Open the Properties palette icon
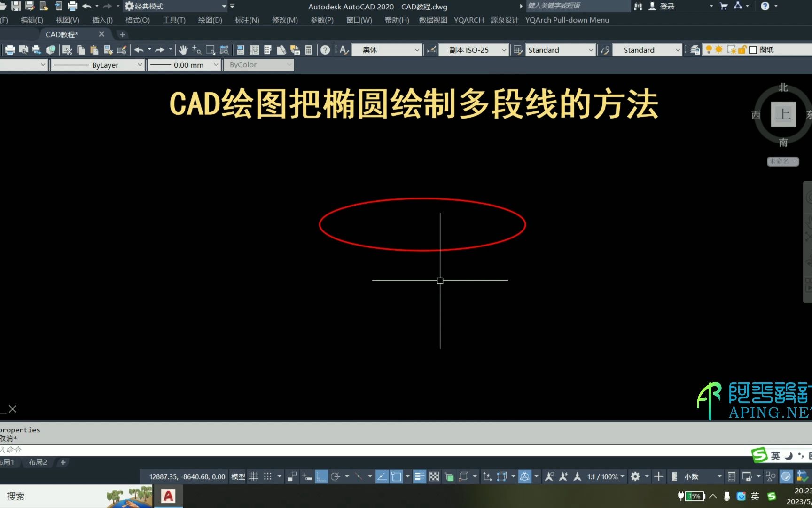 pyautogui.click(x=240, y=50)
